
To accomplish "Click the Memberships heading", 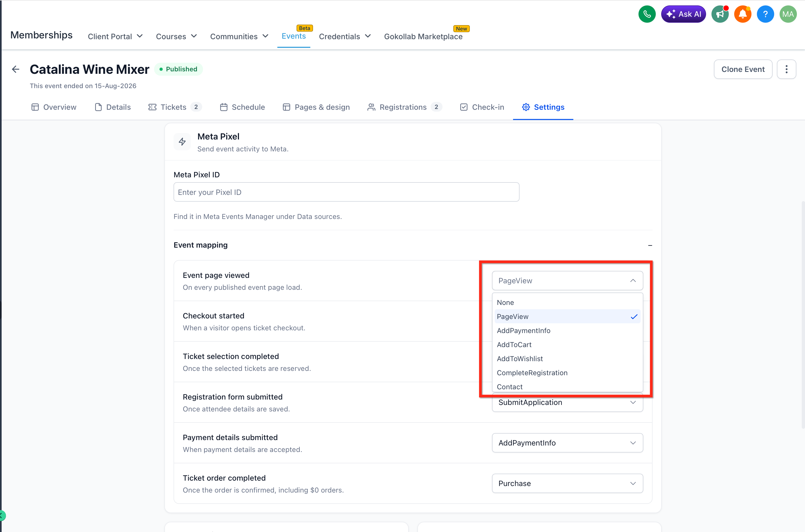I will point(41,35).
